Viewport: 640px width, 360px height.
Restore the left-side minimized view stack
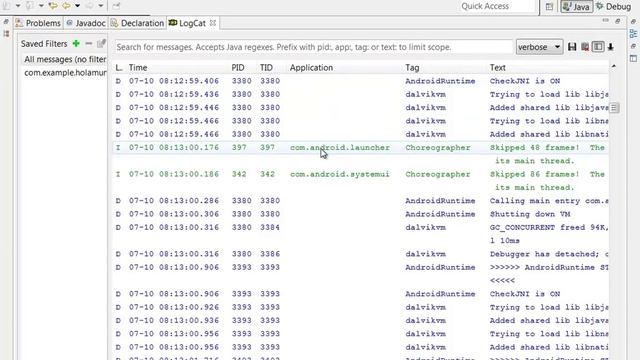coord(6,22)
